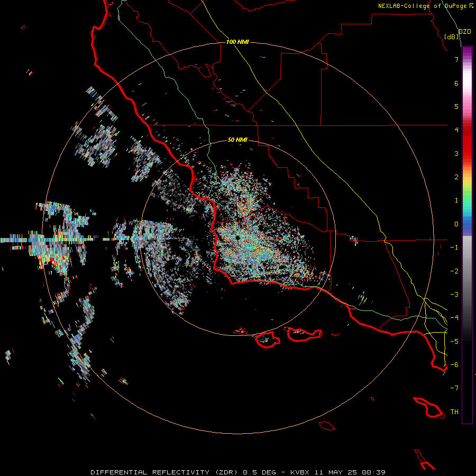Viewport: 476px width, 476px height.
Task: Click the 2 value on color scale
Action: [x=456, y=177]
